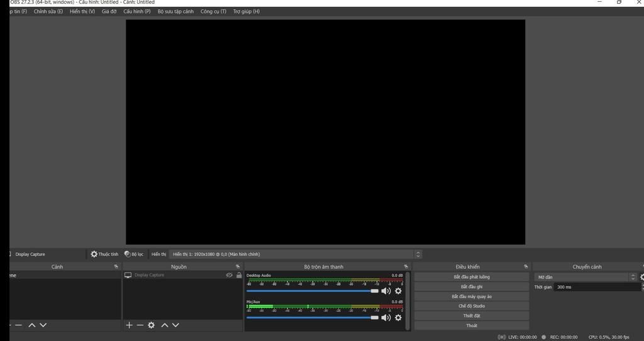Click the LIVE: 00:00:00 timer text

coord(523,337)
